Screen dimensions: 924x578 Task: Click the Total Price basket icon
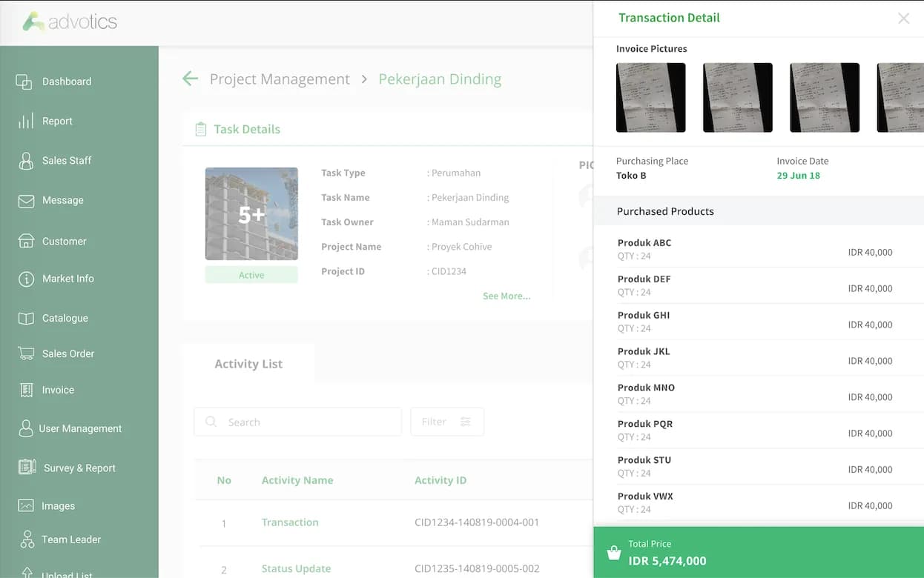(x=613, y=553)
